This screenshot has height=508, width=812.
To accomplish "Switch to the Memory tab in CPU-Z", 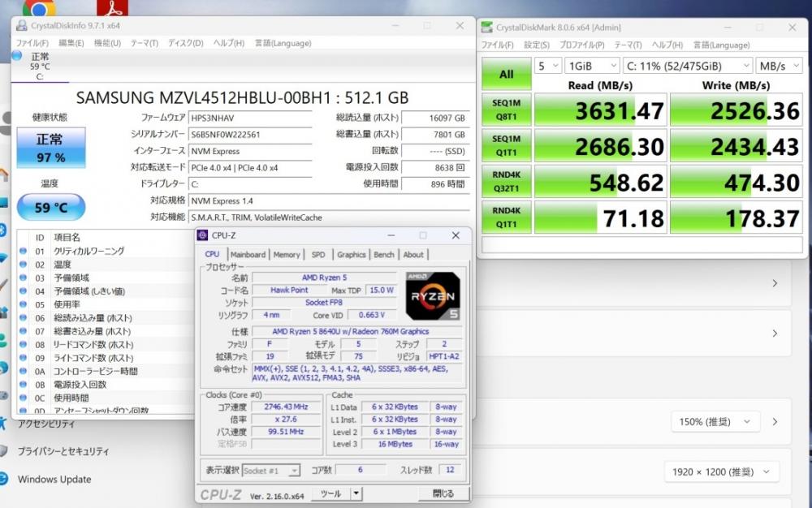I will pos(287,255).
